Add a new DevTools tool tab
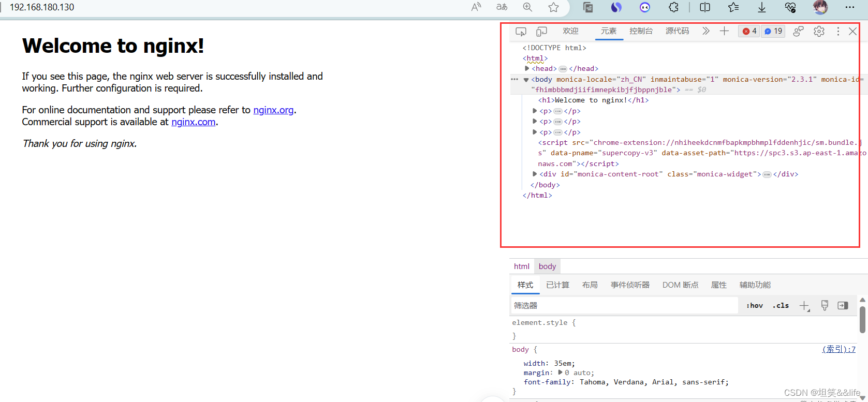This screenshot has width=868, height=402. coord(724,31)
